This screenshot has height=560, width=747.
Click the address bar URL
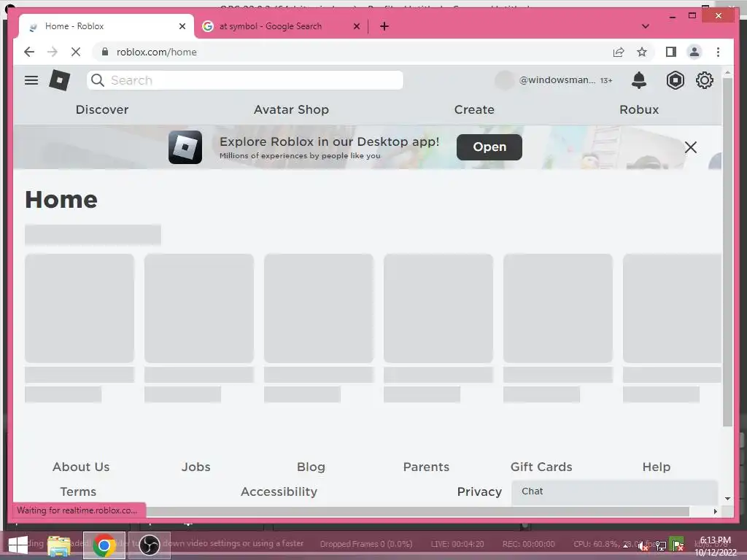[x=156, y=52]
